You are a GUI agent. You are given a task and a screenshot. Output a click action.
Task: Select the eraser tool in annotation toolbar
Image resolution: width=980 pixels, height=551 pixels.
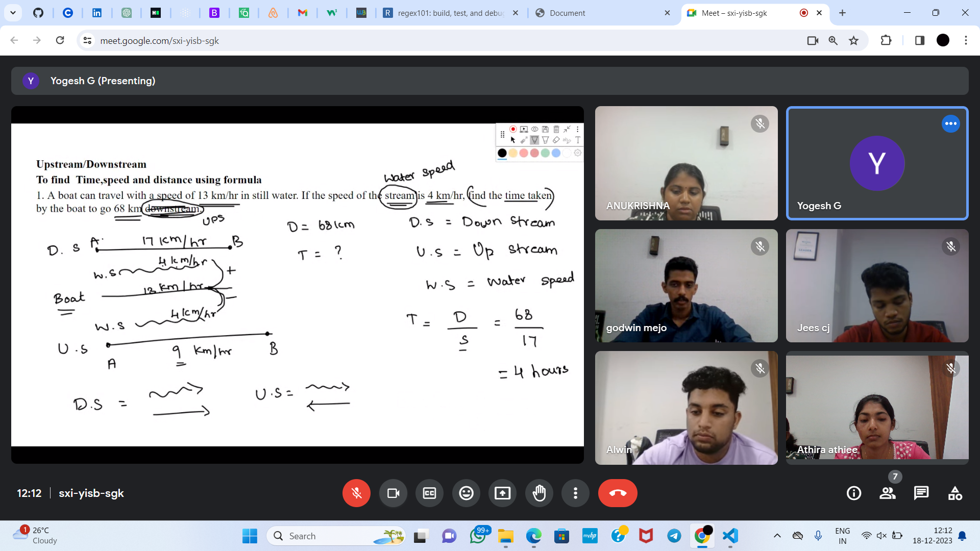pyautogui.click(x=556, y=140)
